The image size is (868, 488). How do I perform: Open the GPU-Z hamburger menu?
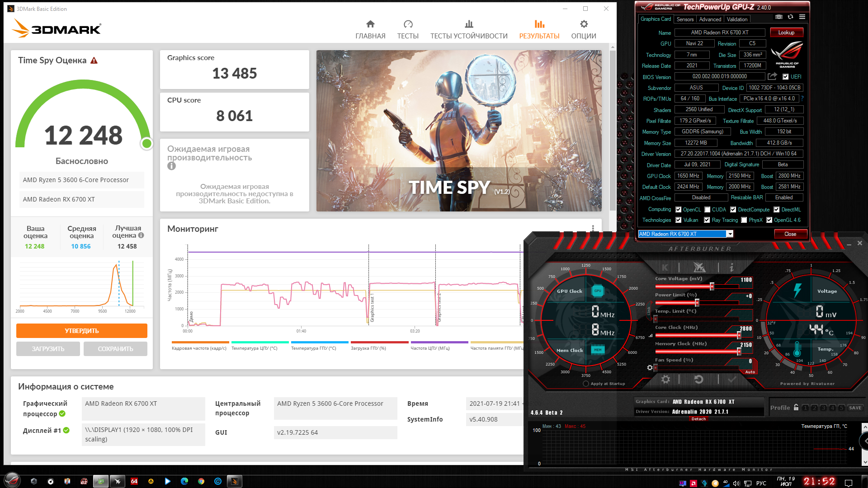point(802,17)
